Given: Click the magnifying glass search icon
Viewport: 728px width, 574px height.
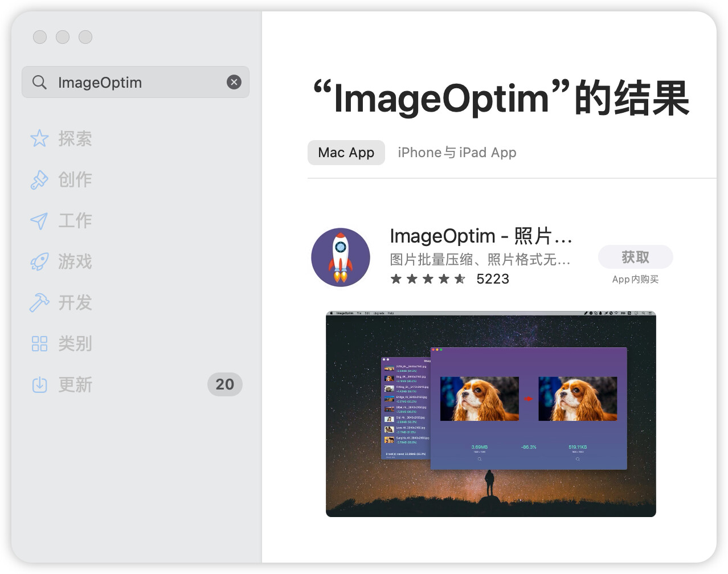Looking at the screenshot, I should (39, 82).
